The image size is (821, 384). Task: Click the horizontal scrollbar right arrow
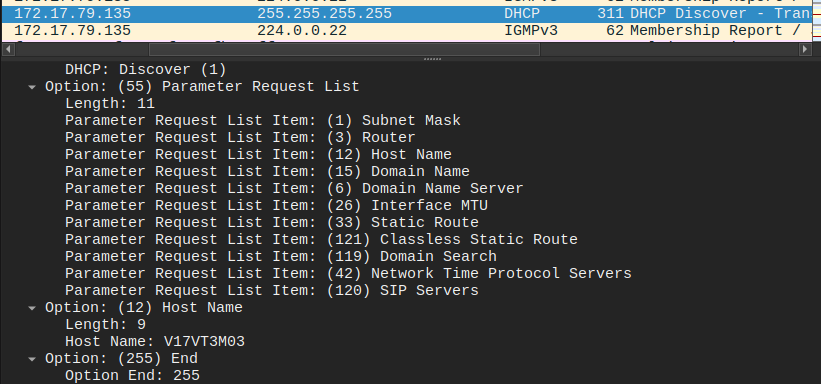click(x=805, y=50)
